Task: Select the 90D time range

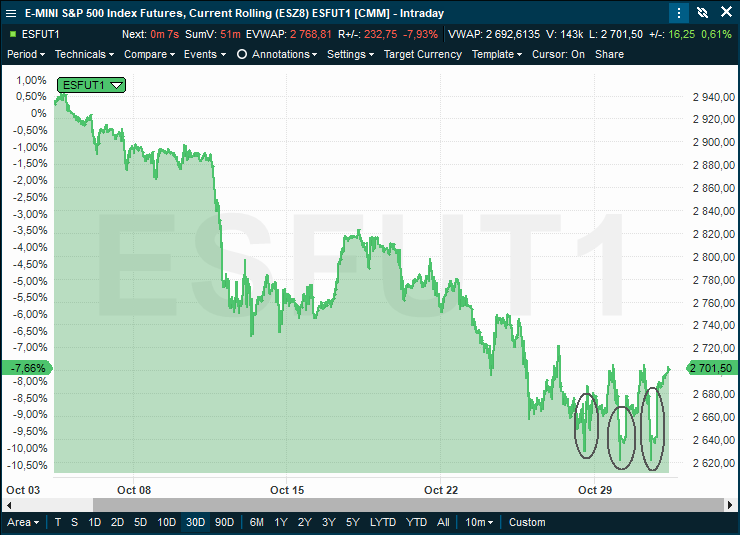Action: point(224,522)
